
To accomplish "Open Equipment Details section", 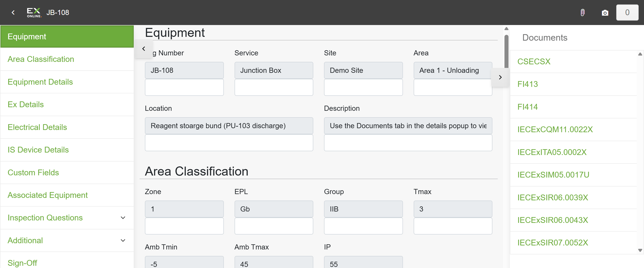I will [67, 82].
